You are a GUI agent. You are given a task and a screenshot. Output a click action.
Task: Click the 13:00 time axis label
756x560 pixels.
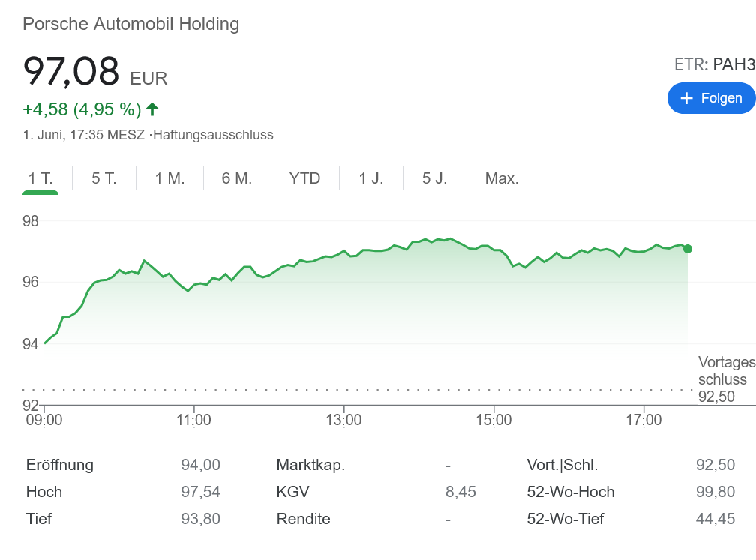coord(343,421)
